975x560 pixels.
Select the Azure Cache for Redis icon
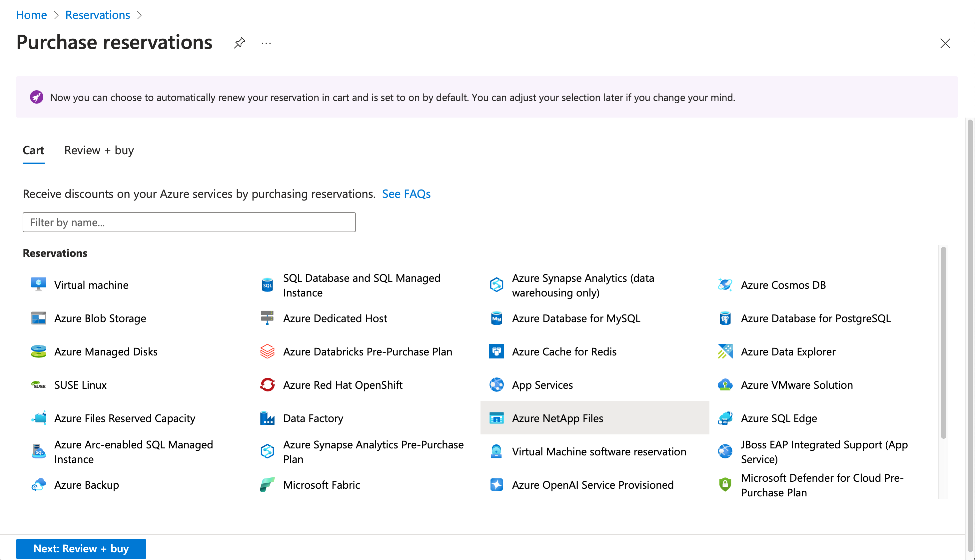point(496,351)
